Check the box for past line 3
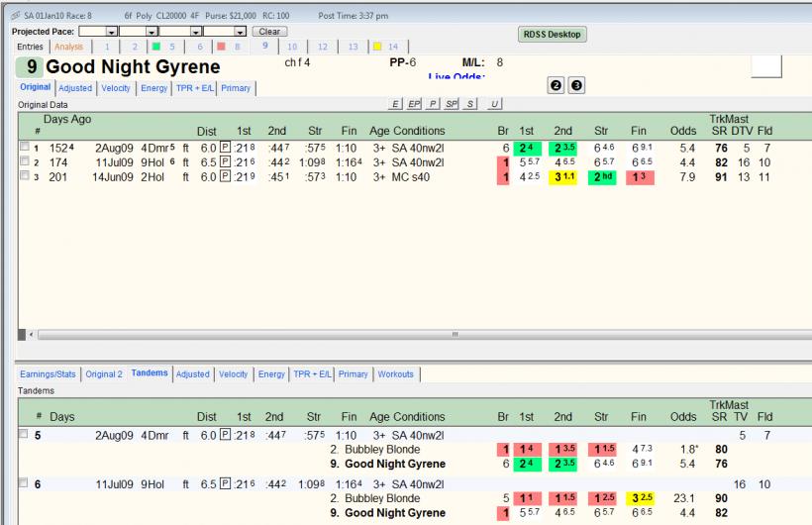The height and width of the screenshot is (525, 812). 25,175
